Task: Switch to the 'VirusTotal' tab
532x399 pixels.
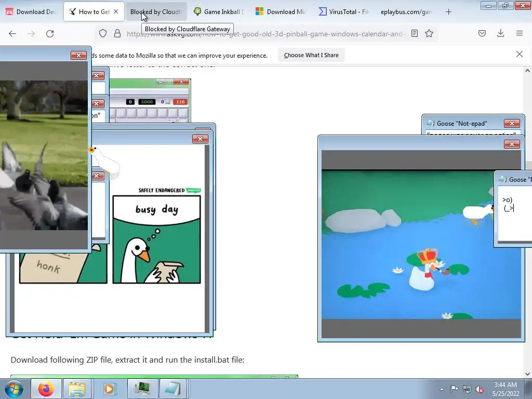Action: point(344,12)
